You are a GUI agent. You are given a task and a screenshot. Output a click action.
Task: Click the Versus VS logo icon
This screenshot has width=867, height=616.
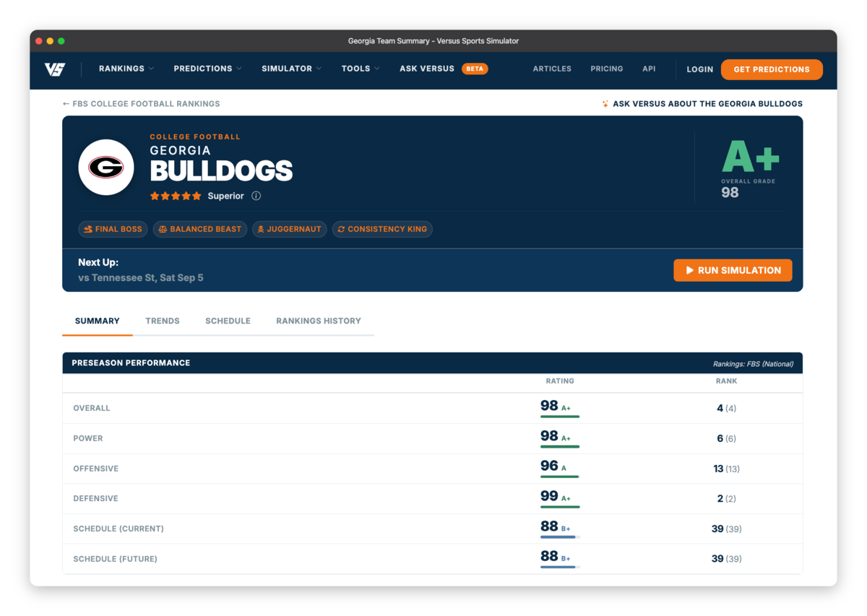[55, 69]
